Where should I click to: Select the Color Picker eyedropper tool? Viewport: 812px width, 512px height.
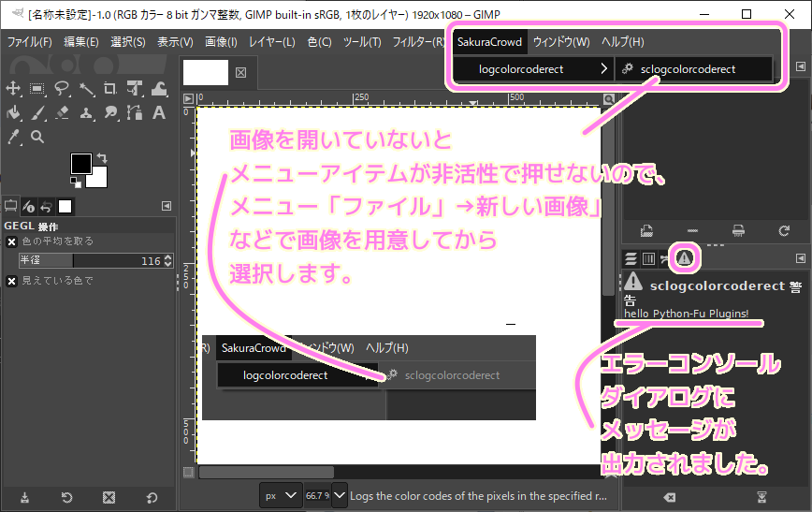pos(14,137)
